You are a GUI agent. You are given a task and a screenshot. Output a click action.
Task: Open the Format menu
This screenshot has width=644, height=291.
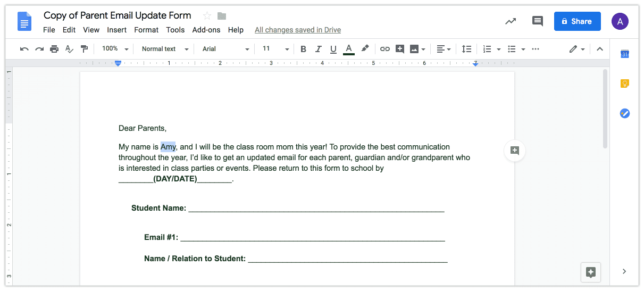(x=146, y=30)
